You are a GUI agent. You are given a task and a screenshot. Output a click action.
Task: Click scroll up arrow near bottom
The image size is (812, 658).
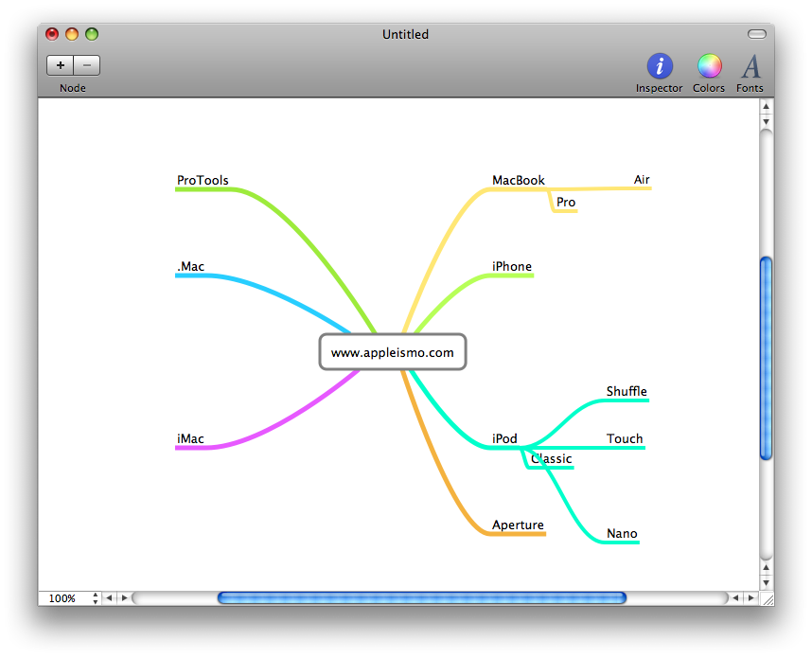click(767, 568)
